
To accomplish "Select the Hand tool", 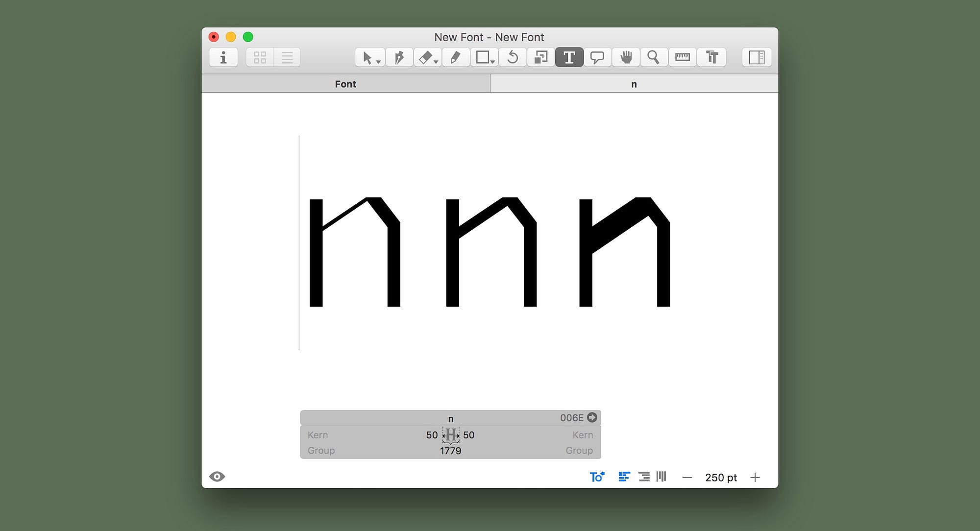I will (626, 57).
